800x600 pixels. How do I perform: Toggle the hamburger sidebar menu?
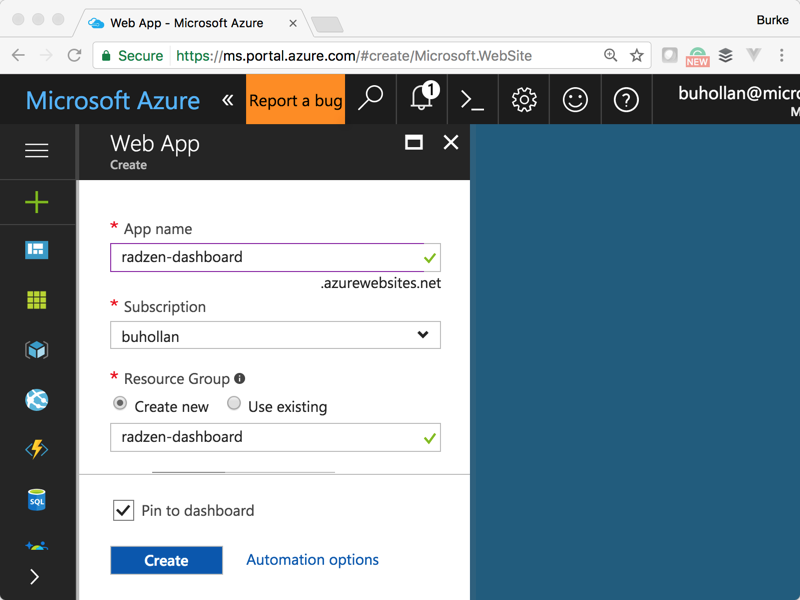click(x=37, y=150)
